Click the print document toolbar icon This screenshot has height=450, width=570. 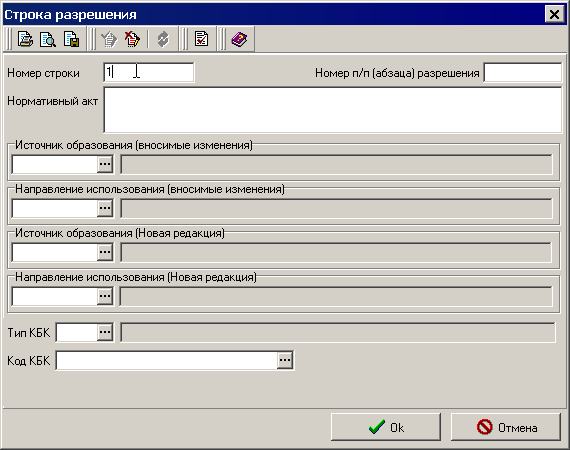coord(25,39)
